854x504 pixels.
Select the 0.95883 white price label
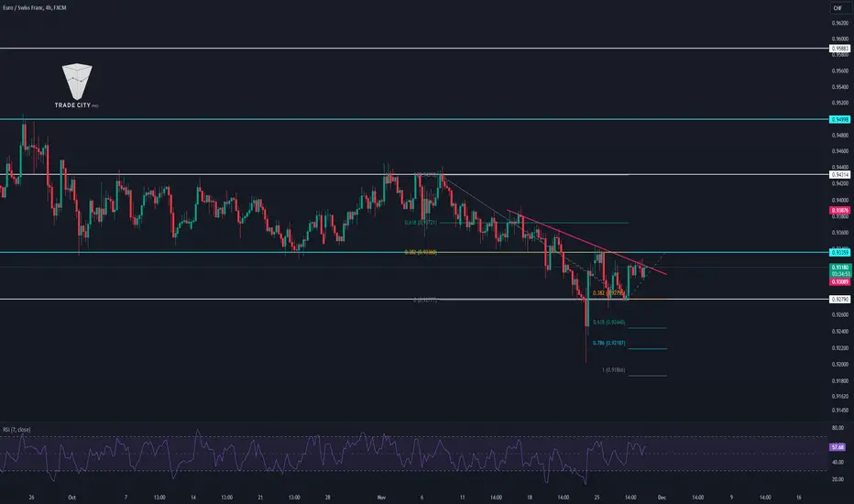pyautogui.click(x=840, y=49)
